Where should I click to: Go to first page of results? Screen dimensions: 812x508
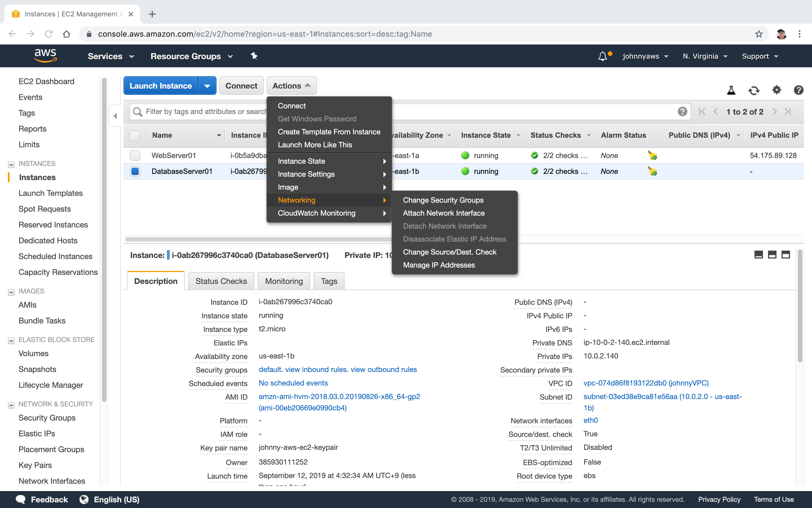(702, 111)
